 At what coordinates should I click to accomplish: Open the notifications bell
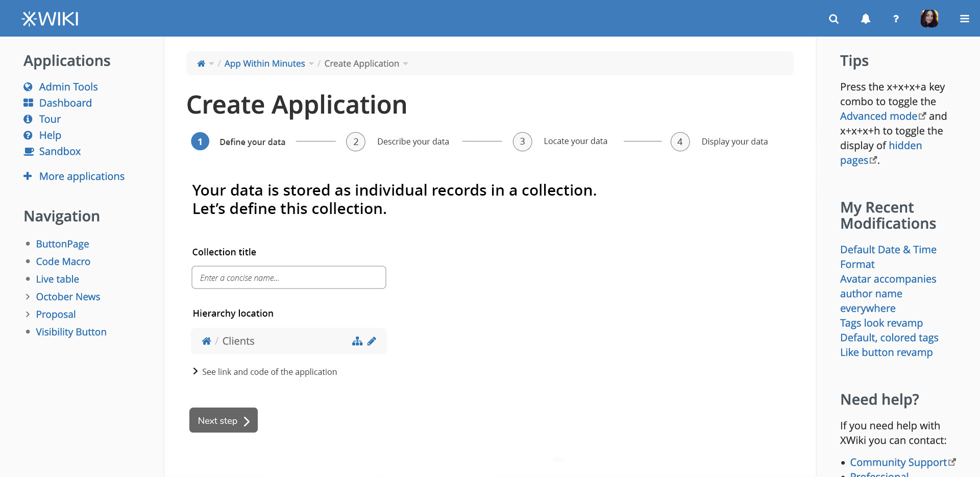point(865,19)
